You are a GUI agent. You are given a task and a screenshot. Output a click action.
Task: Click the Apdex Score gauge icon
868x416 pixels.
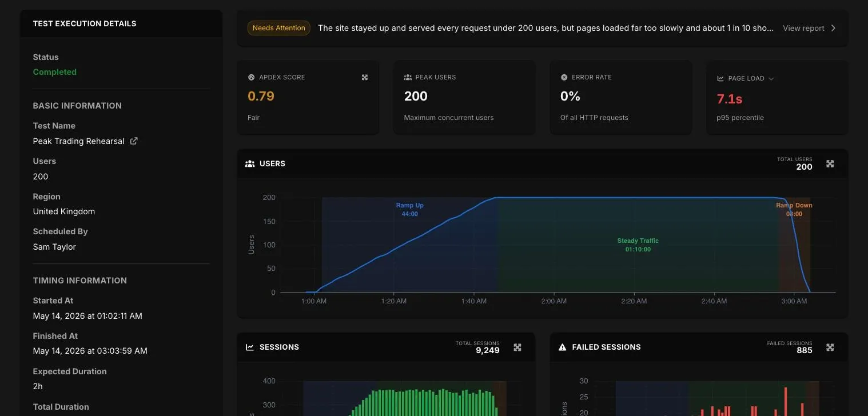tap(251, 77)
